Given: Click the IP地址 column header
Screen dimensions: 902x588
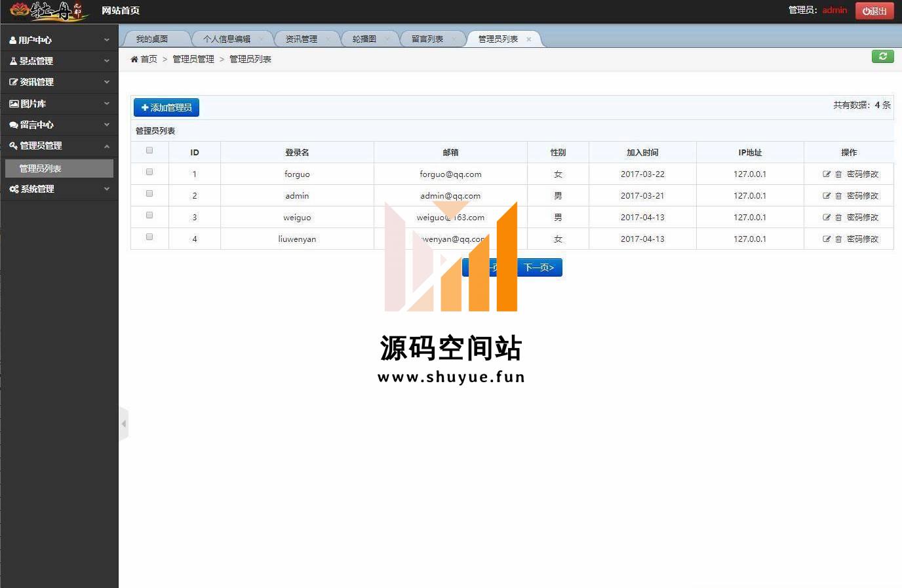Looking at the screenshot, I should point(750,153).
